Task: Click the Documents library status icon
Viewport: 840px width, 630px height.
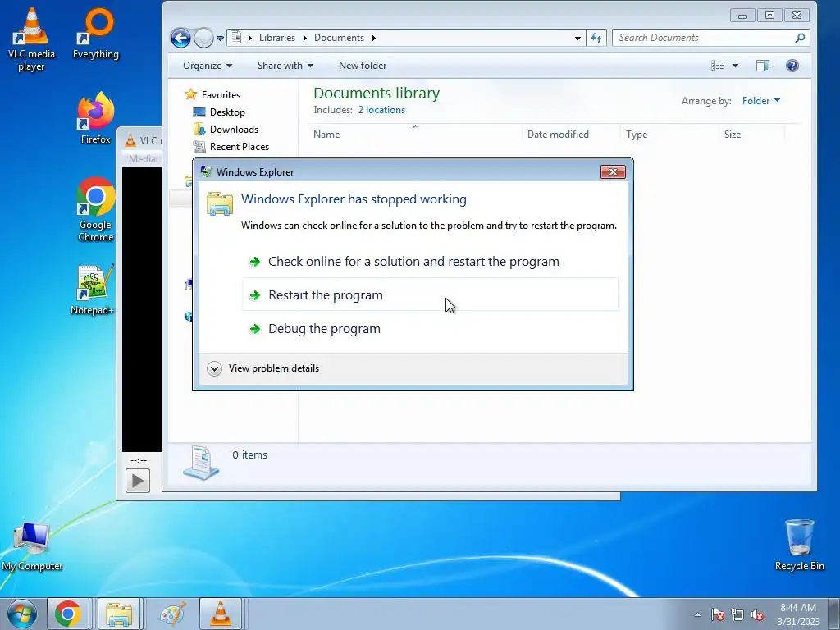Action: click(201, 463)
